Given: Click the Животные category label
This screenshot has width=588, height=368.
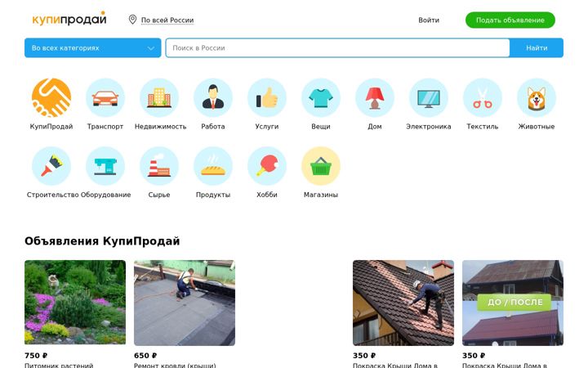Looking at the screenshot, I should click(537, 127).
